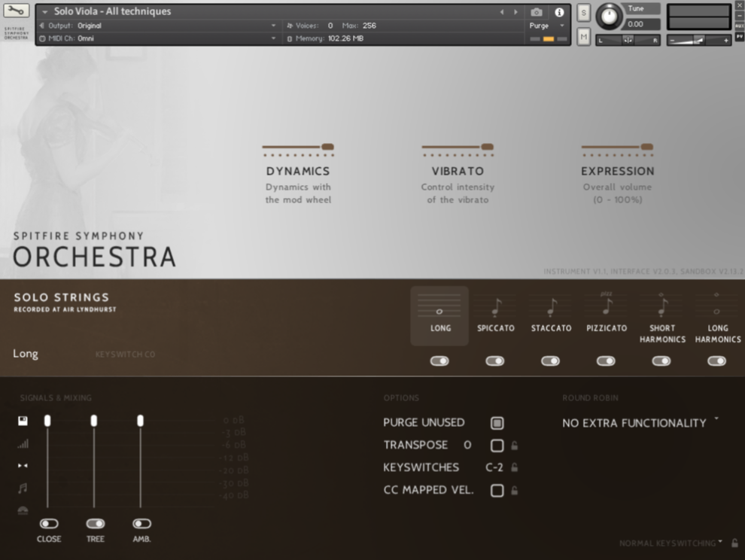Disable the TREE microphone signal toggle

click(x=95, y=523)
